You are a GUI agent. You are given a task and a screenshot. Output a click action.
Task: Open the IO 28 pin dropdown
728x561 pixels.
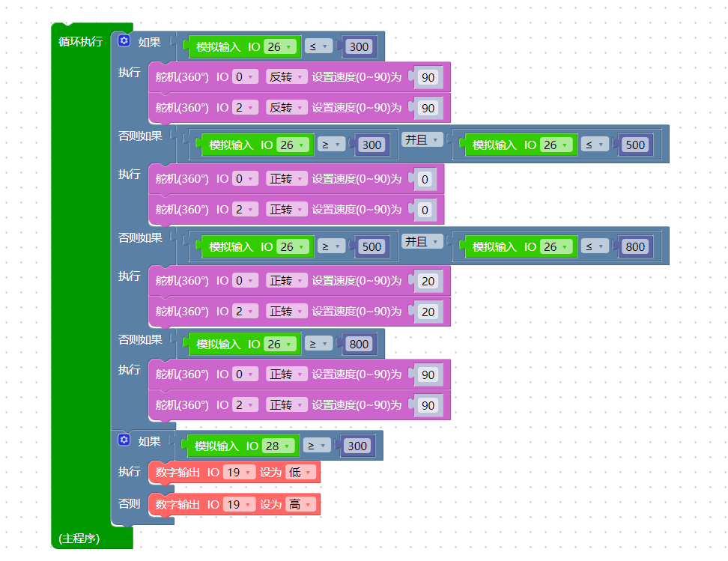click(279, 446)
